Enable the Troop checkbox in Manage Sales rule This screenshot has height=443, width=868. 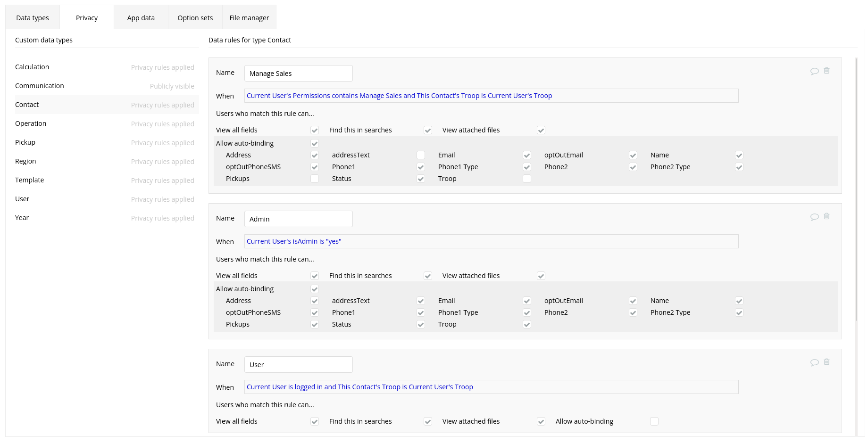(527, 179)
